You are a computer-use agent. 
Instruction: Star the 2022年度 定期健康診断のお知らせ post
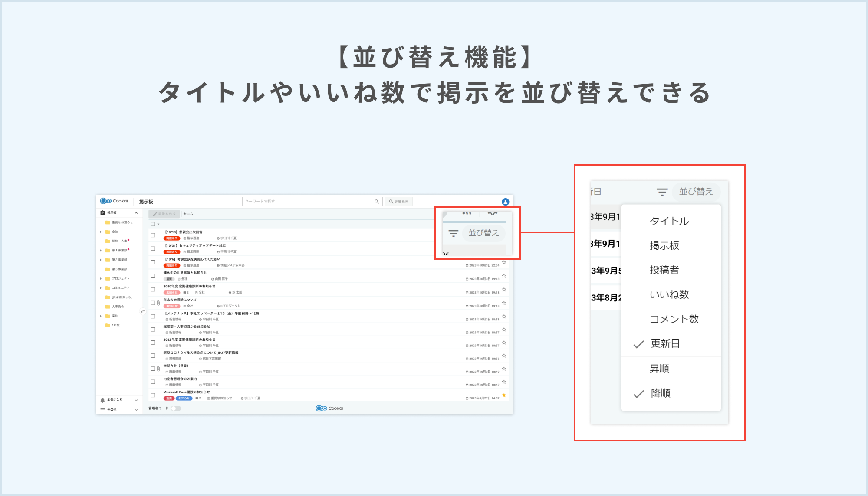[x=504, y=343]
